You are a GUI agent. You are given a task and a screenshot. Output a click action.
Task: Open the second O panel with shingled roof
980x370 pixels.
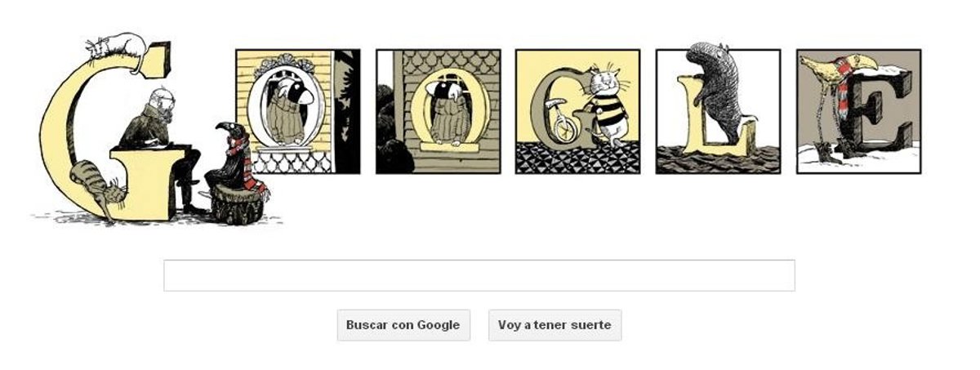click(438, 111)
